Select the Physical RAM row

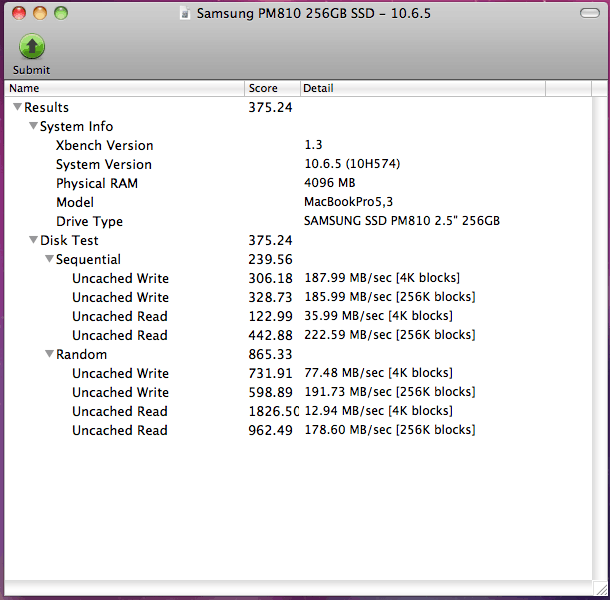point(298,183)
